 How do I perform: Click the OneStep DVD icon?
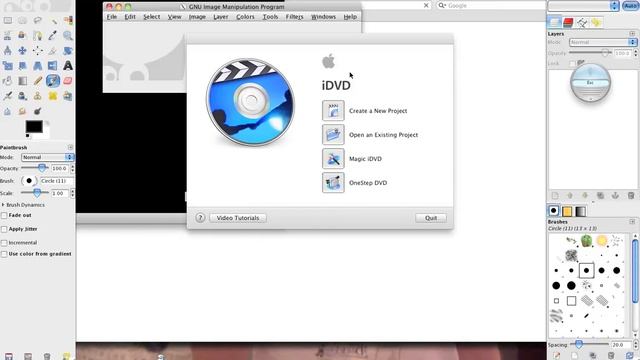click(x=333, y=182)
